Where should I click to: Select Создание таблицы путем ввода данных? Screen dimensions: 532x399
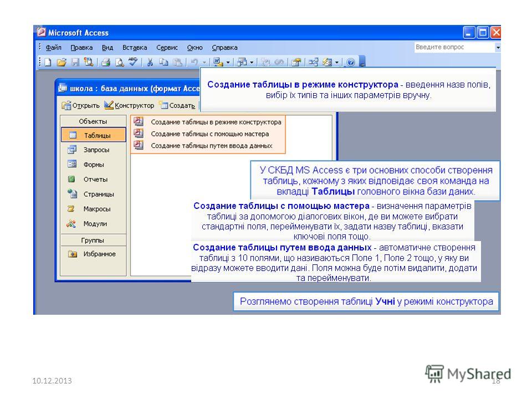coord(211,146)
